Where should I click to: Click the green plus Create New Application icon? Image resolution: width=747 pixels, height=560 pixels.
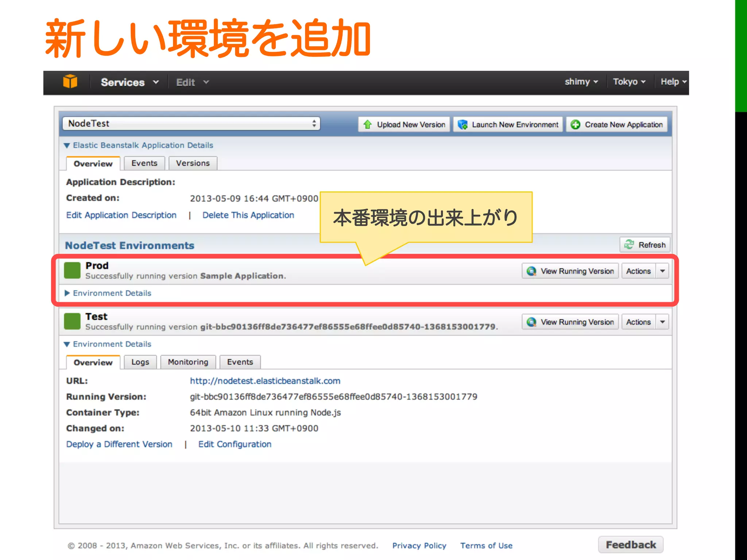[x=575, y=125]
